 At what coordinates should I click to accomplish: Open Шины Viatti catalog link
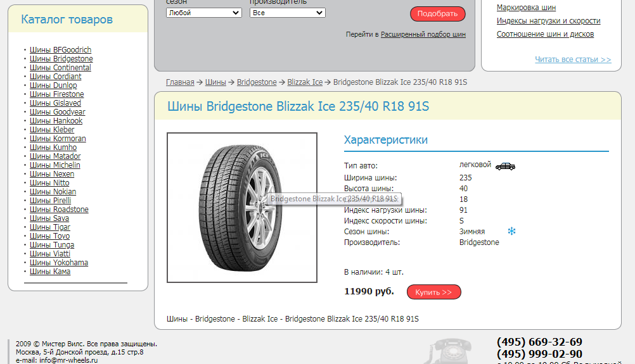pos(50,254)
